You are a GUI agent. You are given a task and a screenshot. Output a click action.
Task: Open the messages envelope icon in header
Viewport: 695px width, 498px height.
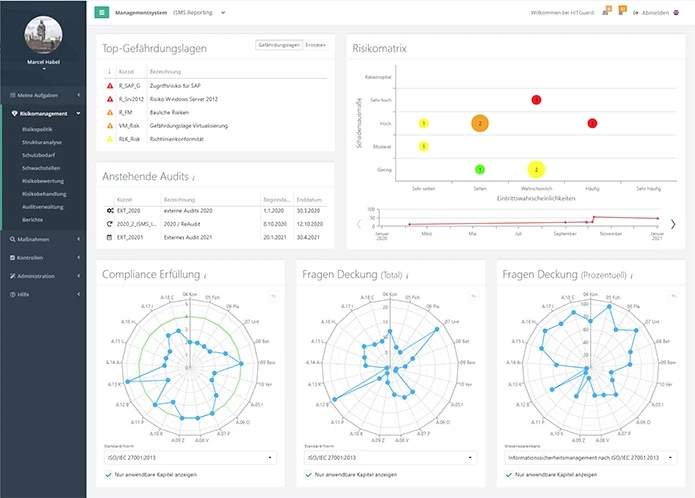[605, 12]
